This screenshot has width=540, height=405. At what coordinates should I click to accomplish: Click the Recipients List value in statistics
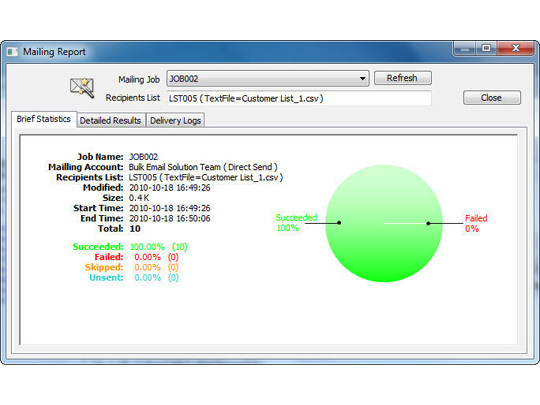click(x=206, y=177)
